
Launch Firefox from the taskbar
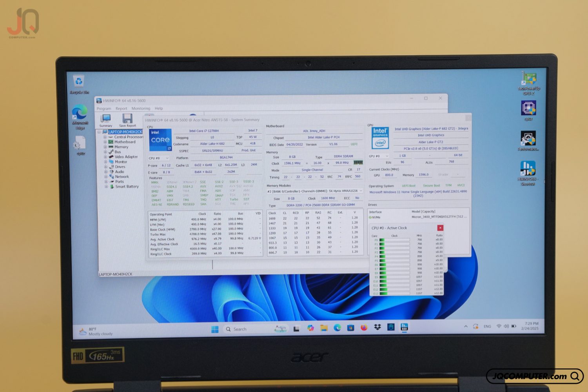point(364,327)
